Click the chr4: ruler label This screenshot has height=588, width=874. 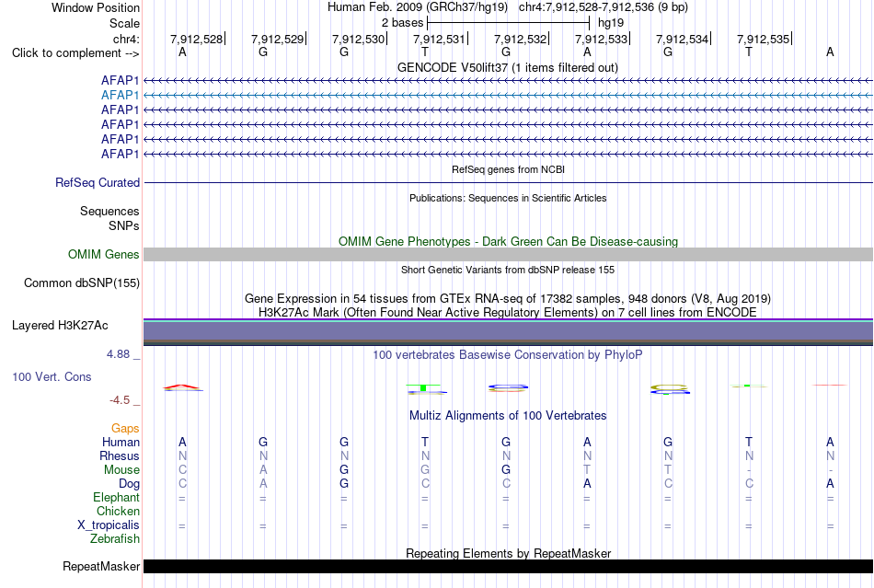pos(126,39)
